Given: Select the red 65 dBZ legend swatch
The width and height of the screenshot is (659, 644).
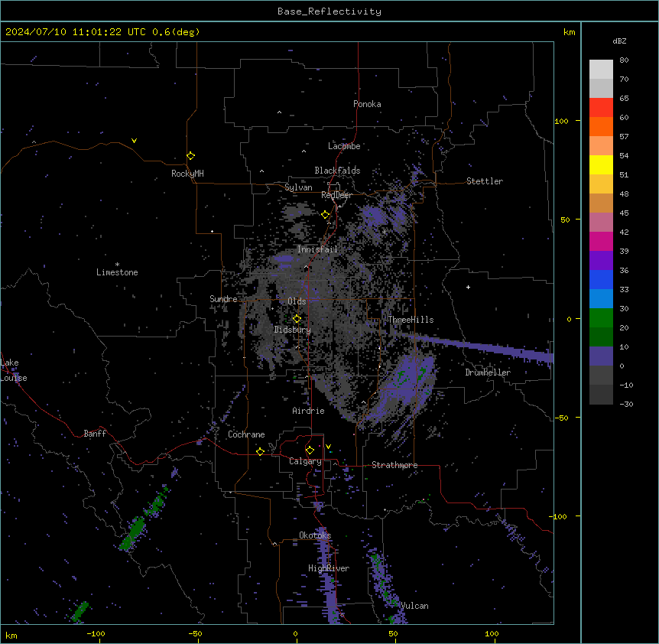Looking at the screenshot, I should 601,108.
